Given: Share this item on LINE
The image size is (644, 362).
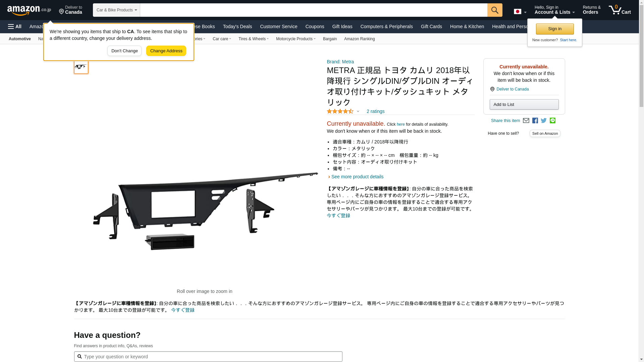Looking at the screenshot, I should coord(552,121).
